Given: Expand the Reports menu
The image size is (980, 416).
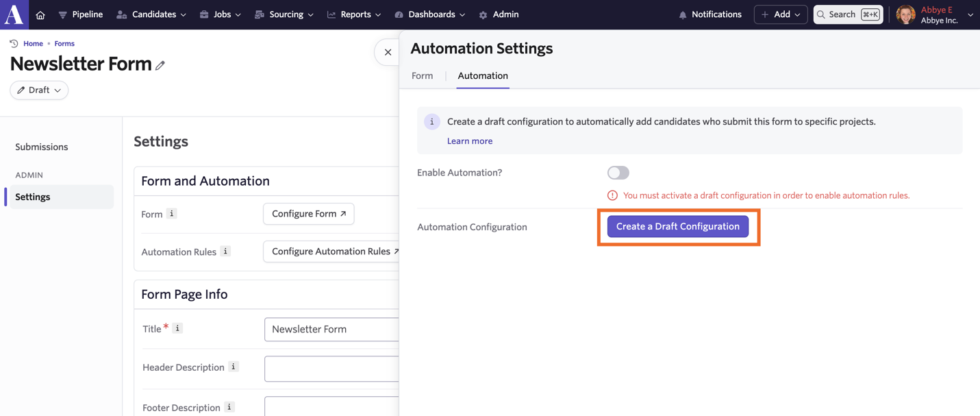Looking at the screenshot, I should (354, 14).
